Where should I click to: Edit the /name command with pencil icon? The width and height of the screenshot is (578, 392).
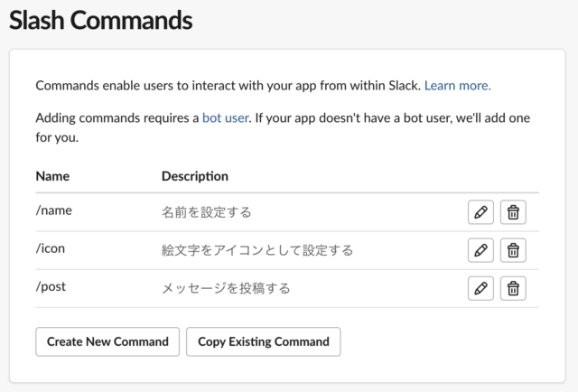(480, 212)
